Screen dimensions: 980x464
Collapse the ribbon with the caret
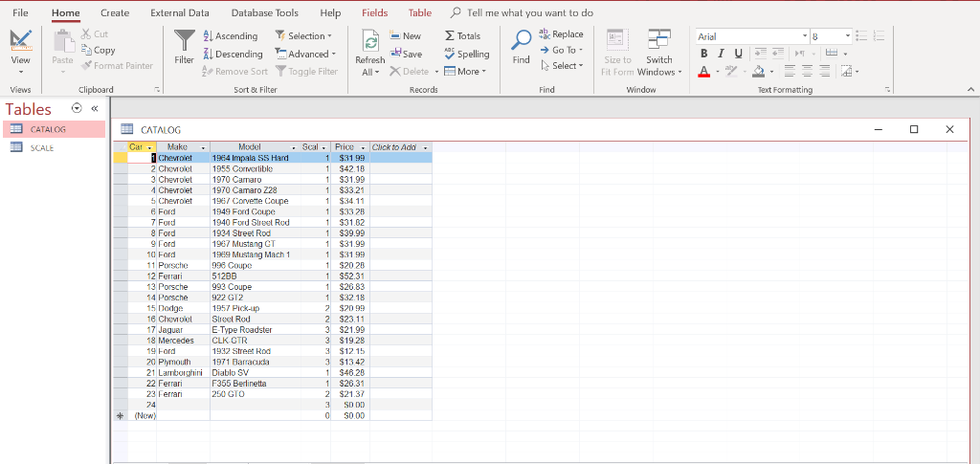[970, 90]
